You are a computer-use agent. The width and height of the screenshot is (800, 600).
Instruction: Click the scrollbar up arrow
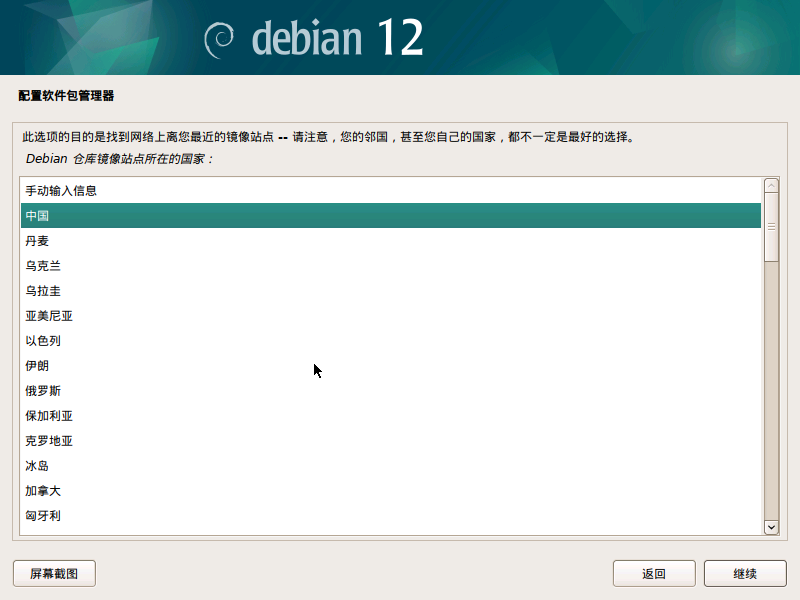tap(770, 187)
